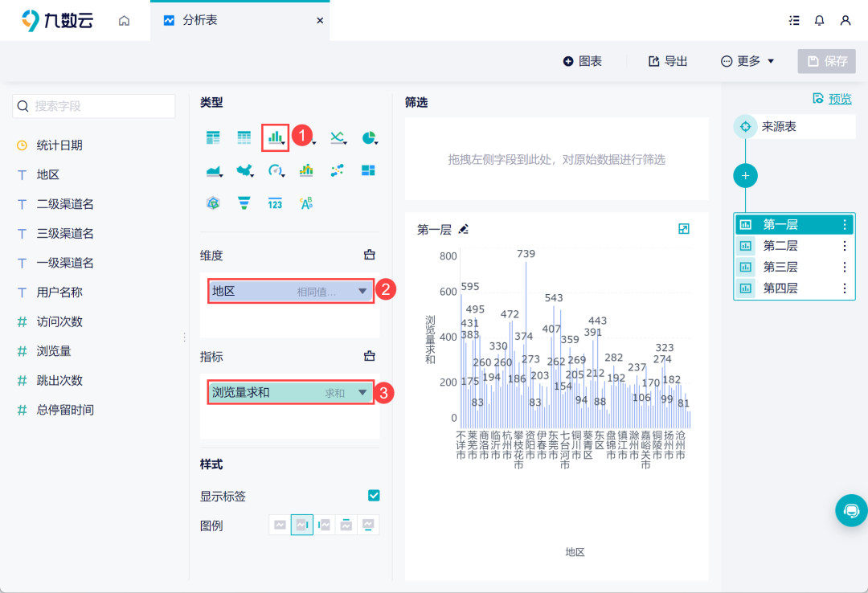Uncheck the 显示标签 checkbox
Viewport: 868px width, 593px height.
[373, 496]
